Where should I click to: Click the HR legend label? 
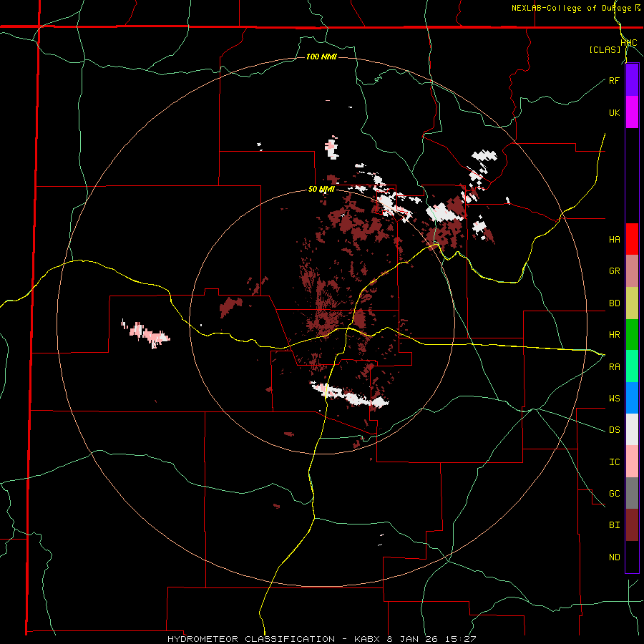pos(614,335)
